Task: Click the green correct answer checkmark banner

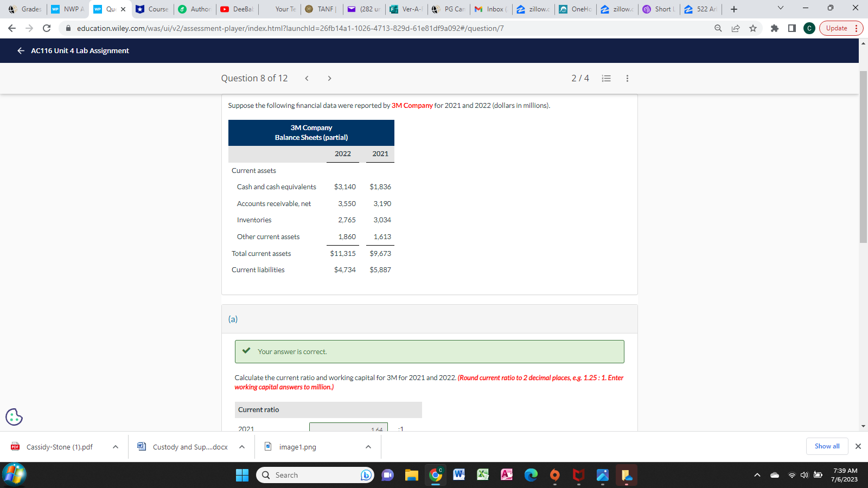Action: click(x=429, y=351)
